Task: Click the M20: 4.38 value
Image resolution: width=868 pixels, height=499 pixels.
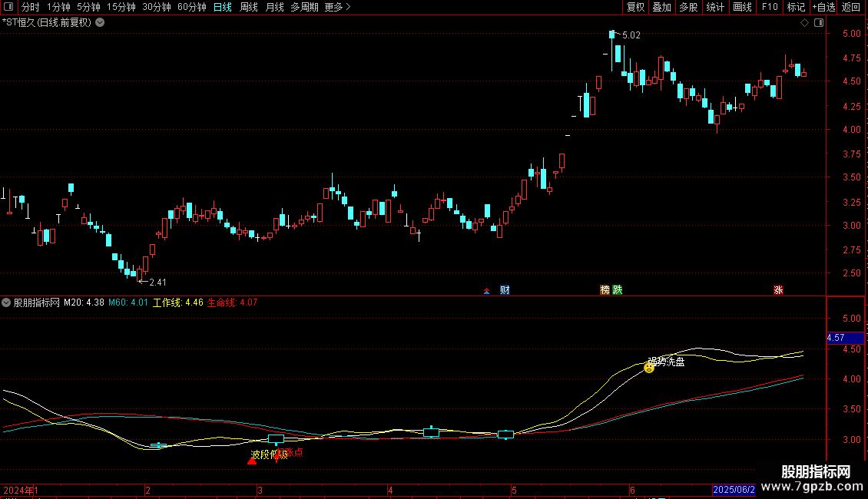Action: 84,302
